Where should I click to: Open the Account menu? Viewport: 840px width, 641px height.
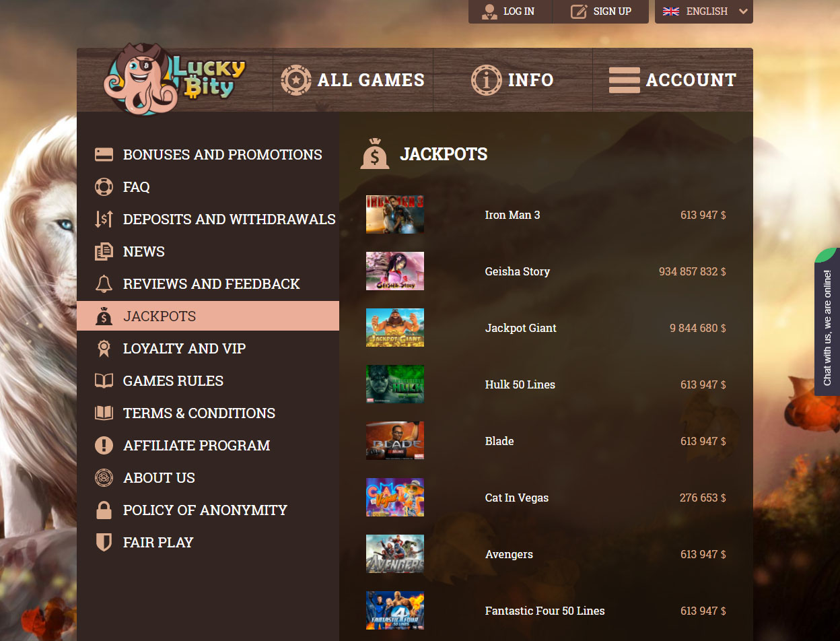click(673, 80)
